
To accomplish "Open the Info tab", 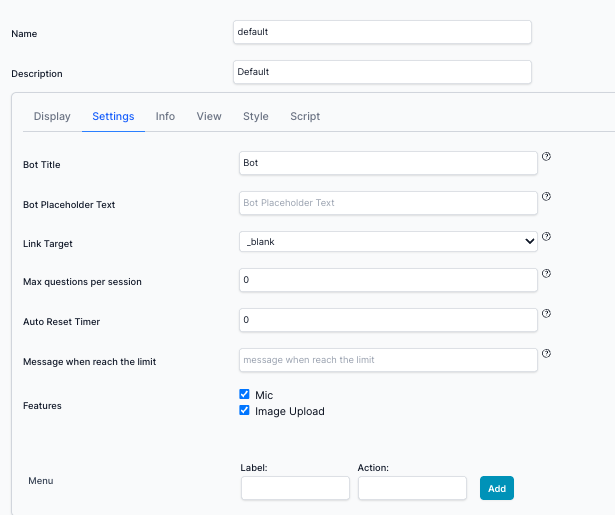I will [165, 116].
